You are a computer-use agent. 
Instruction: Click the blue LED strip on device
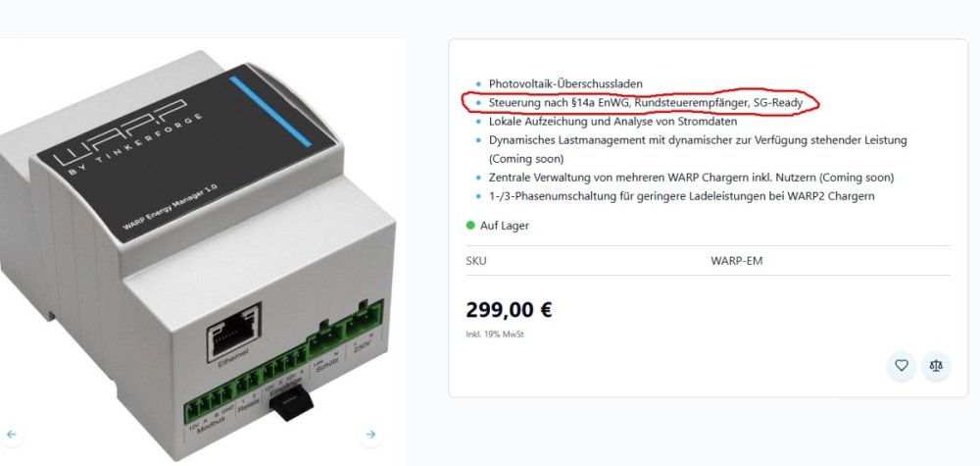coord(270,111)
